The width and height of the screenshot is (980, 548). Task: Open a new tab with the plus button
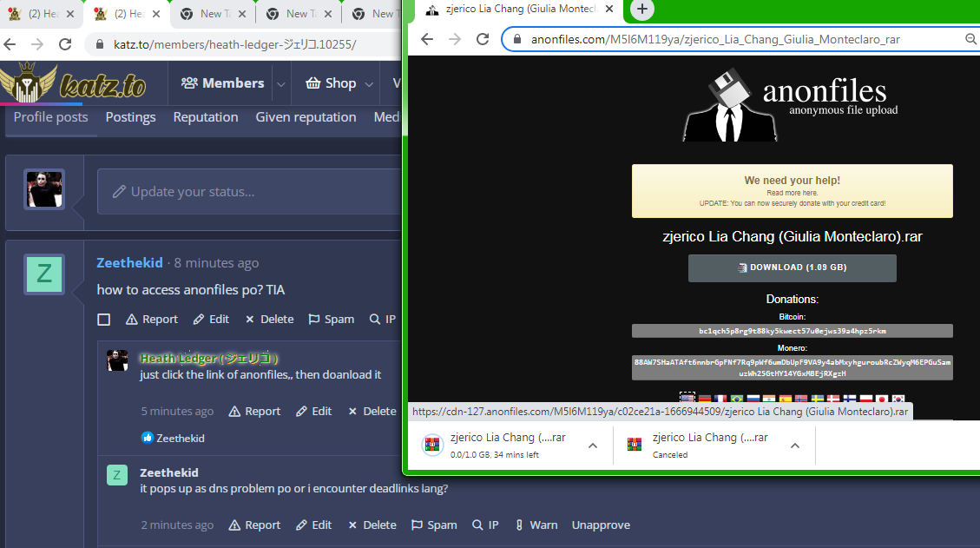(x=641, y=10)
